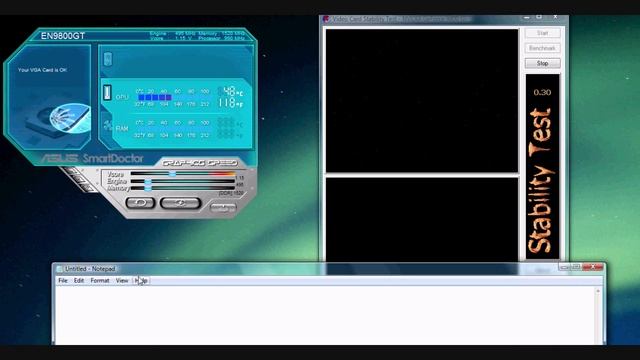The width and height of the screenshot is (640, 360).
Task: Click the RAM temperature scale row
Action: [x=172, y=129]
